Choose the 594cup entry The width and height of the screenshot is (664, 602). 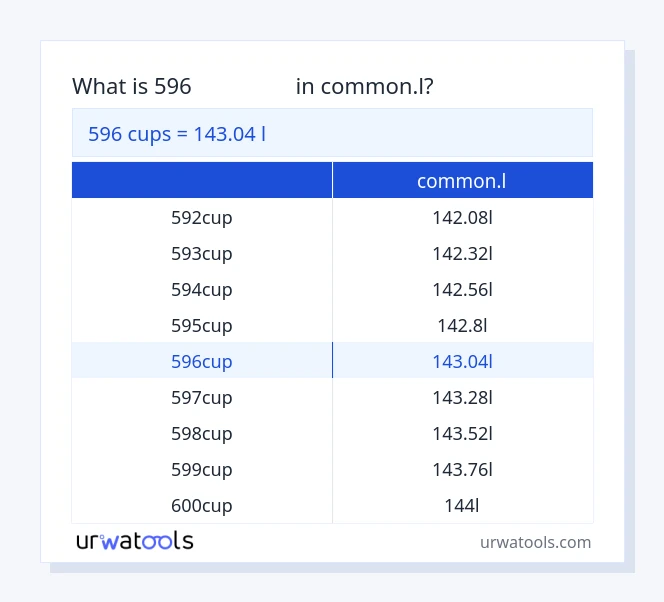[x=202, y=289]
